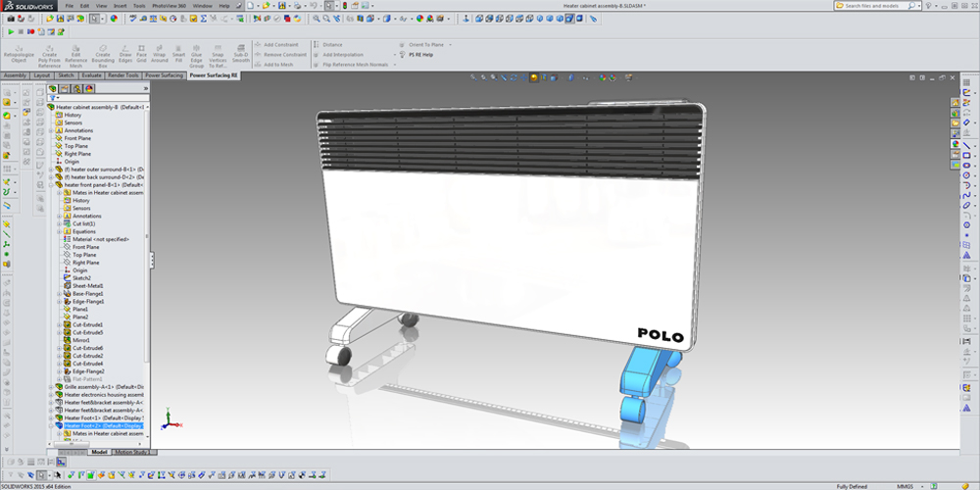Viewport: 980px width, 490px height.
Task: Click the feature tree horizontal scrollbar
Action: [71, 445]
